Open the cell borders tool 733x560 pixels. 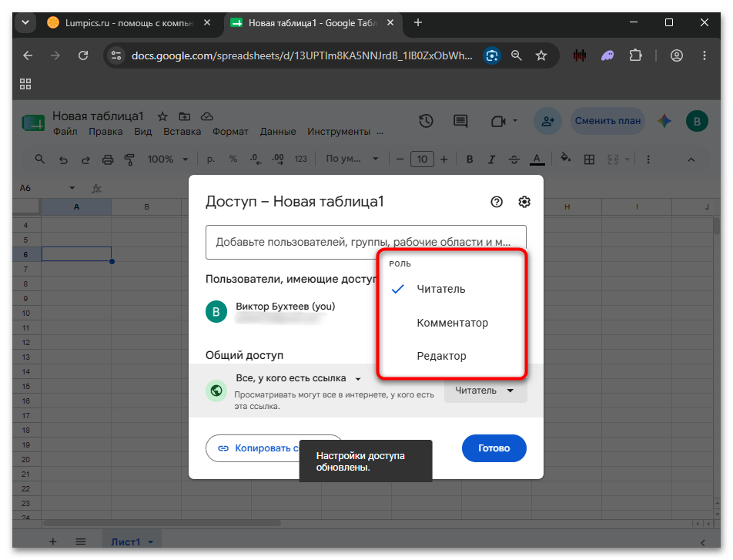click(590, 159)
